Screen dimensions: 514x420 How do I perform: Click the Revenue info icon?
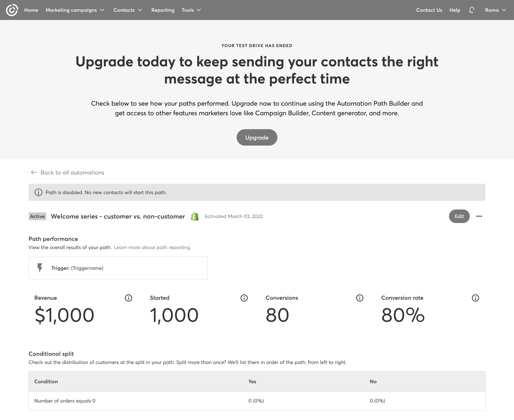pos(128,298)
